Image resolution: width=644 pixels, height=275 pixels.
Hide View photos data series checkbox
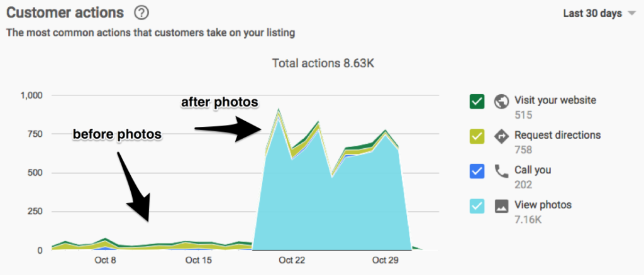477,206
